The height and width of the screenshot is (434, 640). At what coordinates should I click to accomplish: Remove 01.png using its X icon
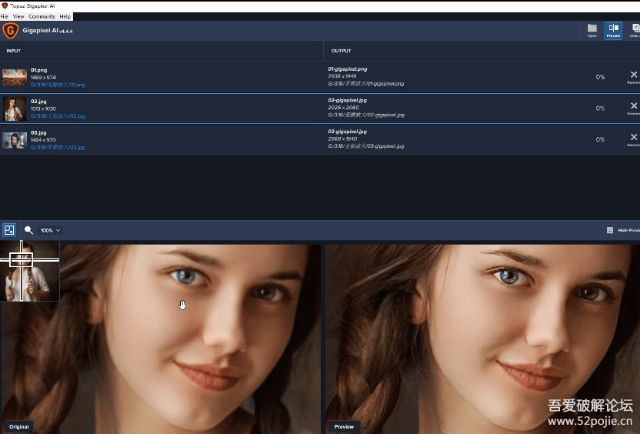pyautogui.click(x=633, y=75)
